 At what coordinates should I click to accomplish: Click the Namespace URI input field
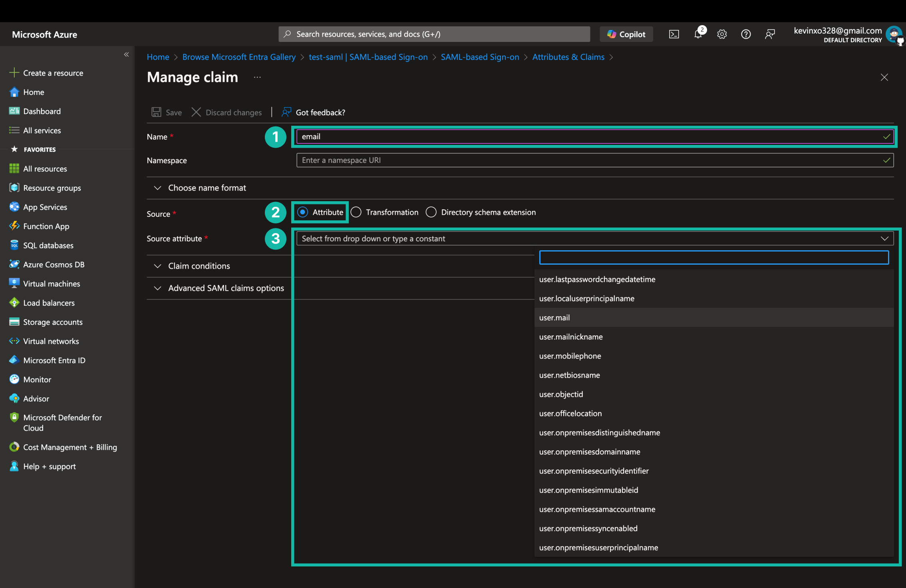(595, 160)
